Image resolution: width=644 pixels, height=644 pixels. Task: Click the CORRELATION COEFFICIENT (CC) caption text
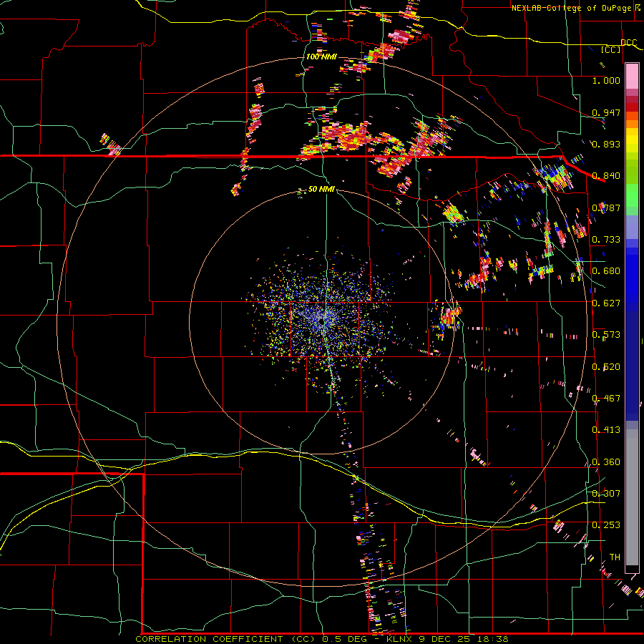tap(226, 639)
